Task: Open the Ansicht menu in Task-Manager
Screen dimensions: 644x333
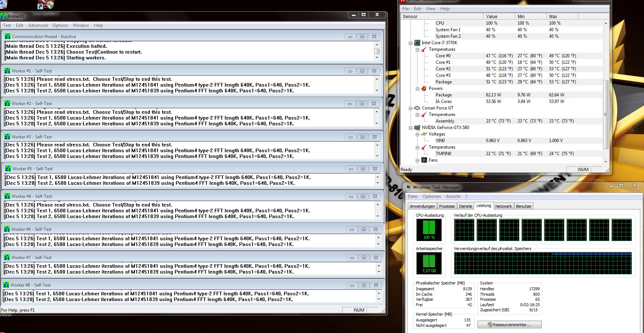Action: pyautogui.click(x=453, y=196)
